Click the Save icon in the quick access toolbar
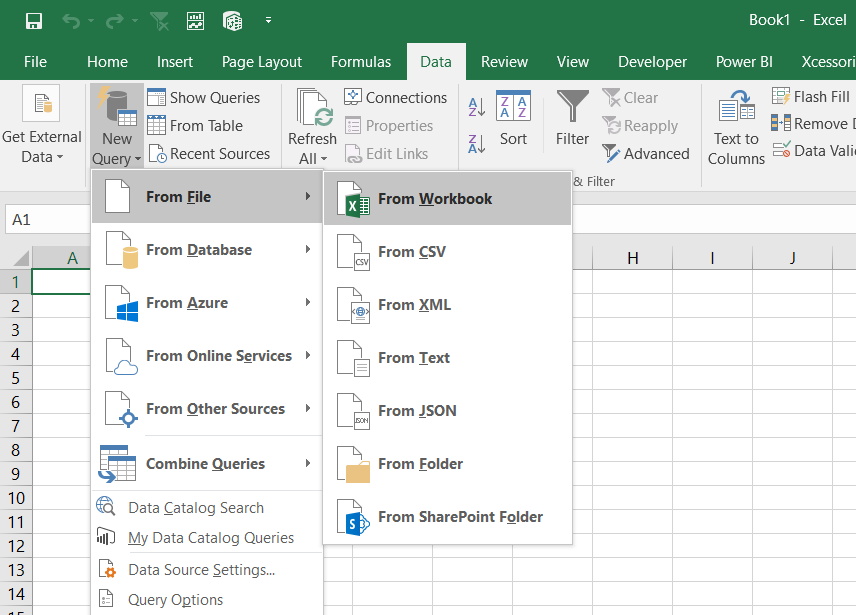Viewport: 856px width, 615px height. pyautogui.click(x=34, y=21)
